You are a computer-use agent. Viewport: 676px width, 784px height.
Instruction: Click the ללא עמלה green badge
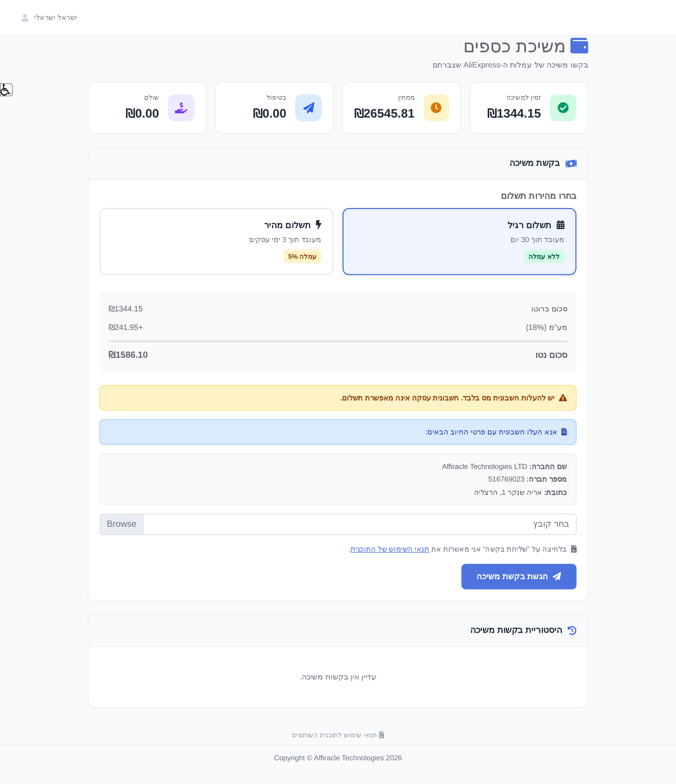click(544, 257)
